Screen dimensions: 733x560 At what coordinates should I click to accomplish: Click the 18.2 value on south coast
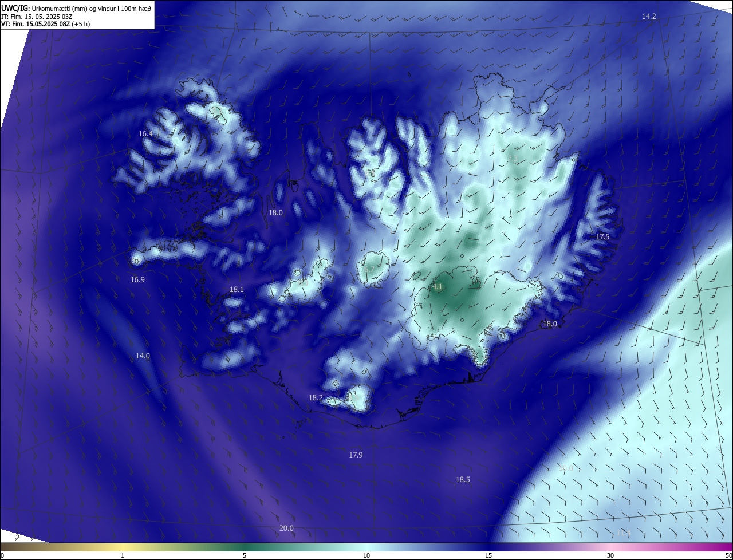point(316,397)
